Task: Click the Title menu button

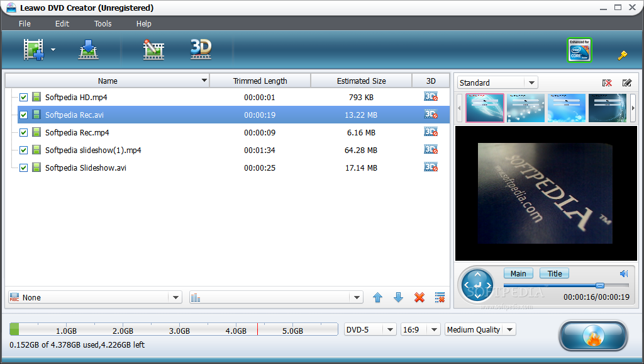Action: (x=555, y=273)
